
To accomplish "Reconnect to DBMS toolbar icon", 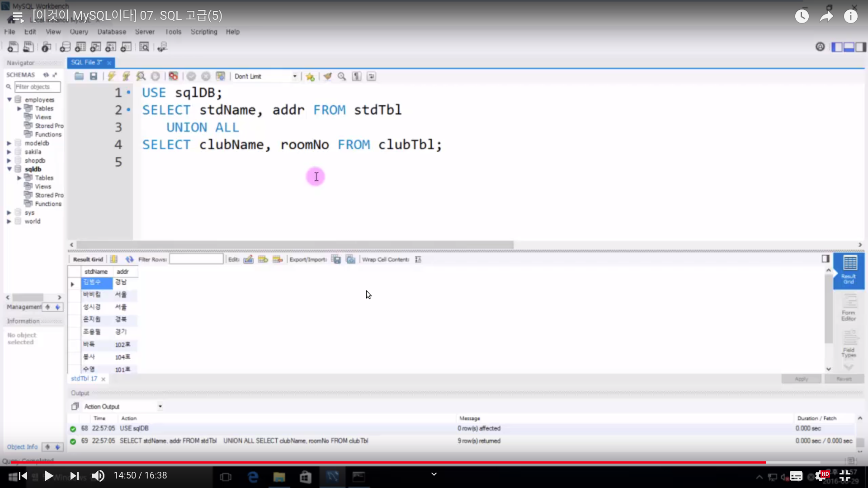I will tap(162, 47).
